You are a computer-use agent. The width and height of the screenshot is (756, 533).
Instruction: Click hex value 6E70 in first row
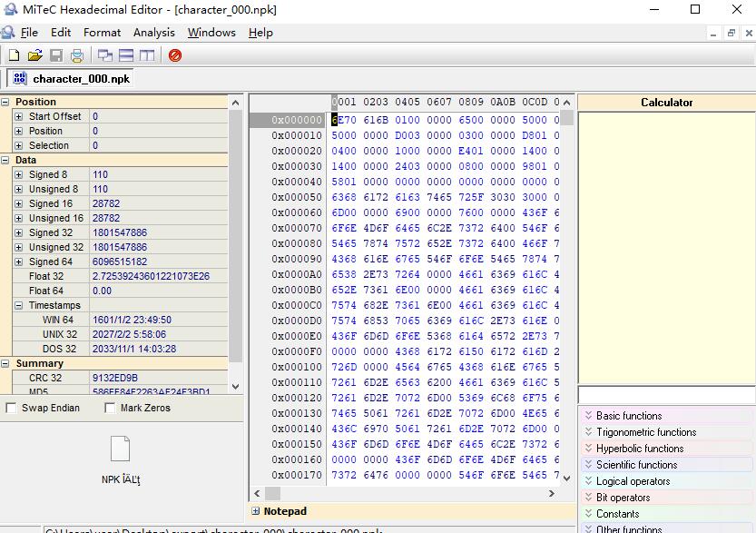click(x=344, y=120)
